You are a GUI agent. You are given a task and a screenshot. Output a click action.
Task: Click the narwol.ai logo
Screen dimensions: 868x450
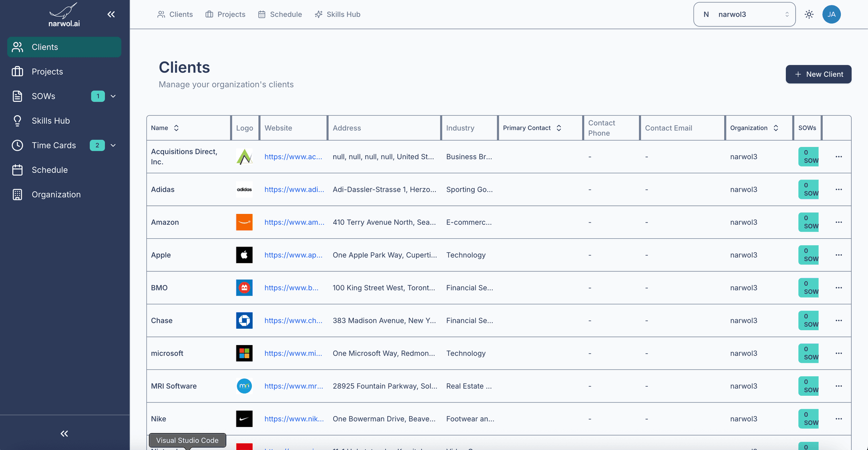click(64, 15)
